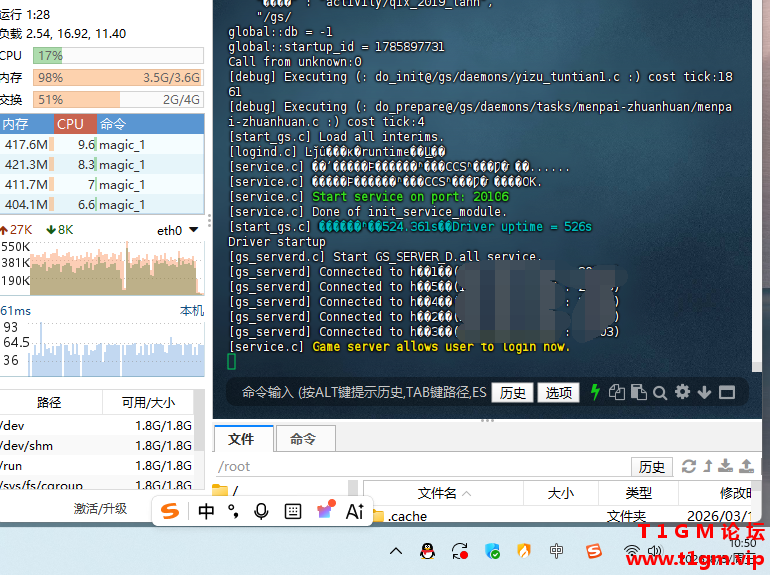This screenshot has height=575, width=770.
Task: Click the upload icon in file toolbar
Action: click(x=746, y=465)
